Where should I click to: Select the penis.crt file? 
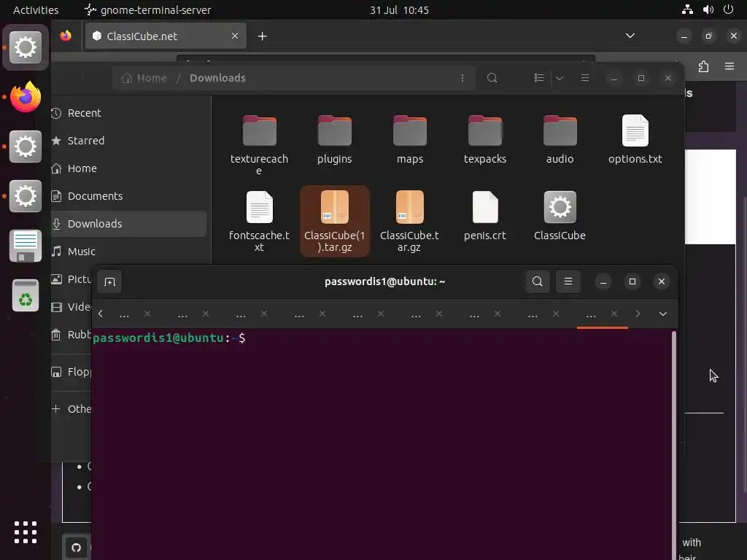tap(485, 216)
